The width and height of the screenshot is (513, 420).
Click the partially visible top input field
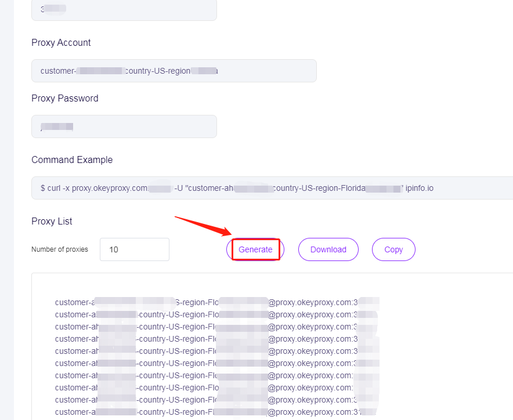(124, 10)
